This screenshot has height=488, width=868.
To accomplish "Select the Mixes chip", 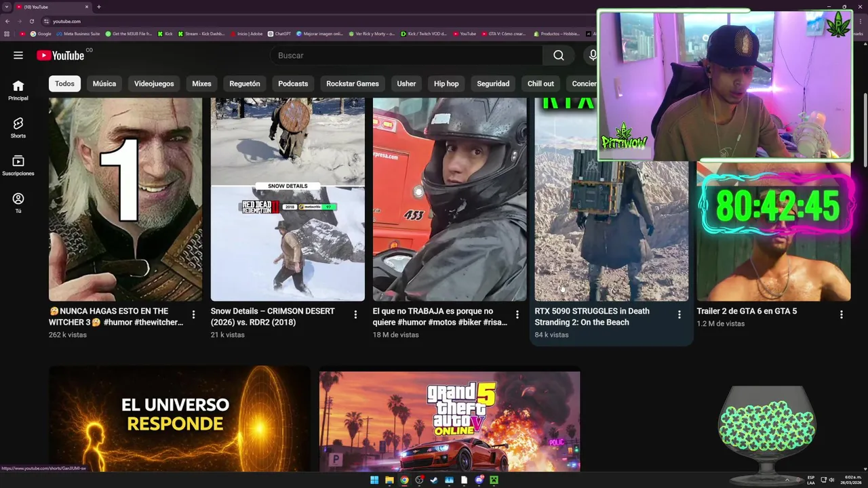I will point(201,83).
